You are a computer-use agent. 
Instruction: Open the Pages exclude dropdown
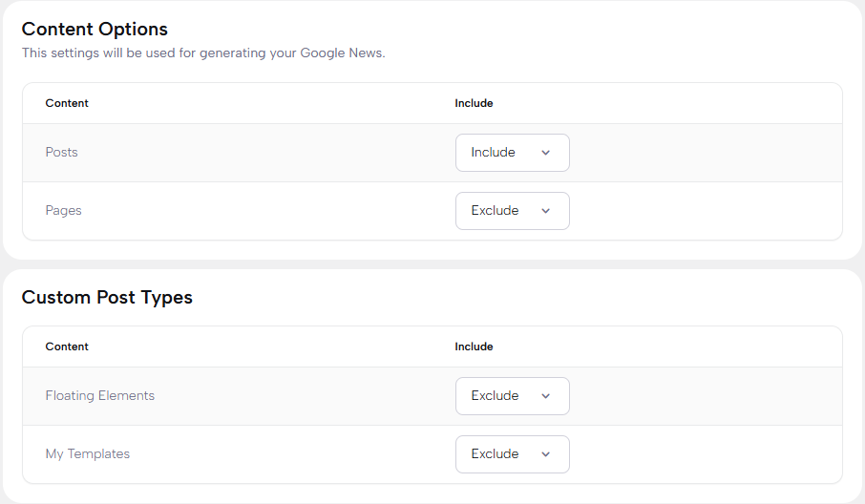coord(512,211)
